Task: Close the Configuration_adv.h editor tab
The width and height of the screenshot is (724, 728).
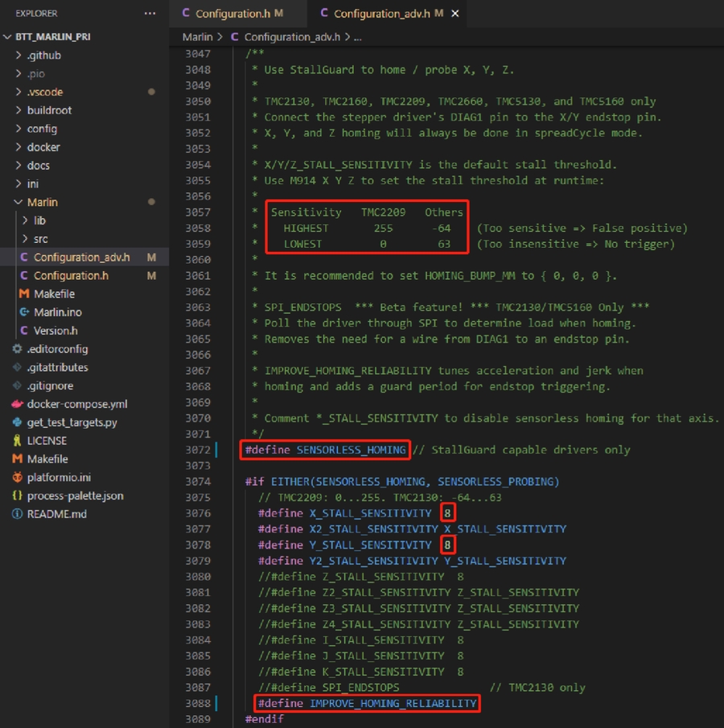Action: pyautogui.click(x=456, y=14)
